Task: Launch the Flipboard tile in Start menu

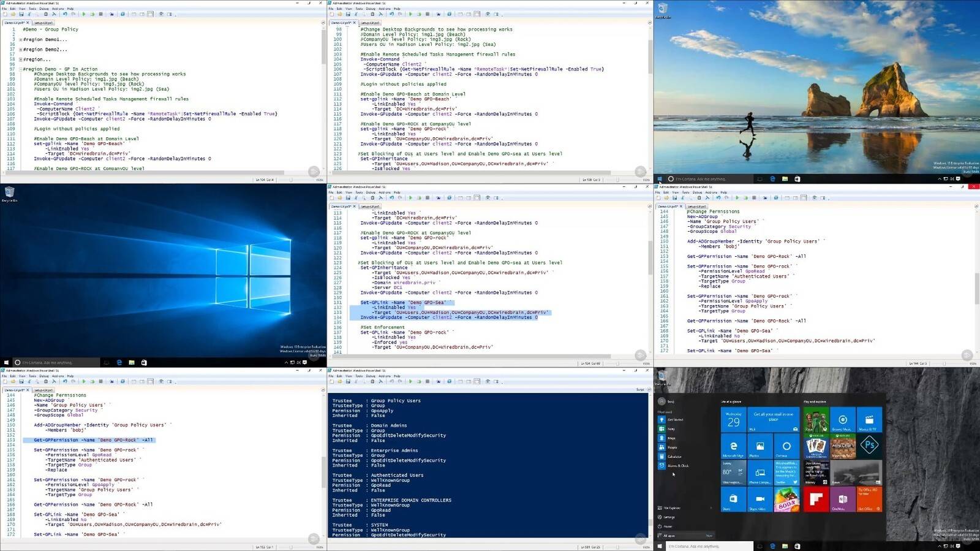Action: click(x=815, y=500)
